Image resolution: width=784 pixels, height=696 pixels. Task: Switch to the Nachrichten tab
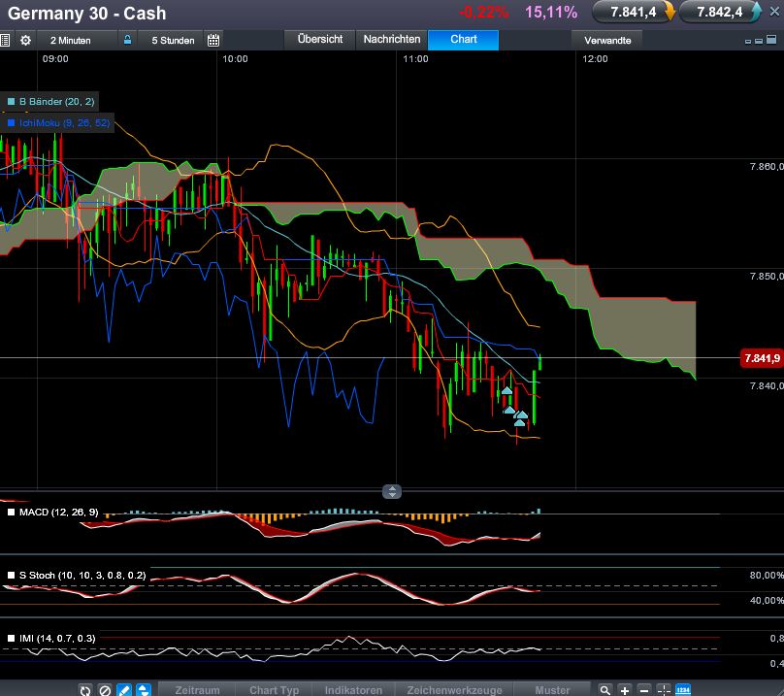point(392,39)
